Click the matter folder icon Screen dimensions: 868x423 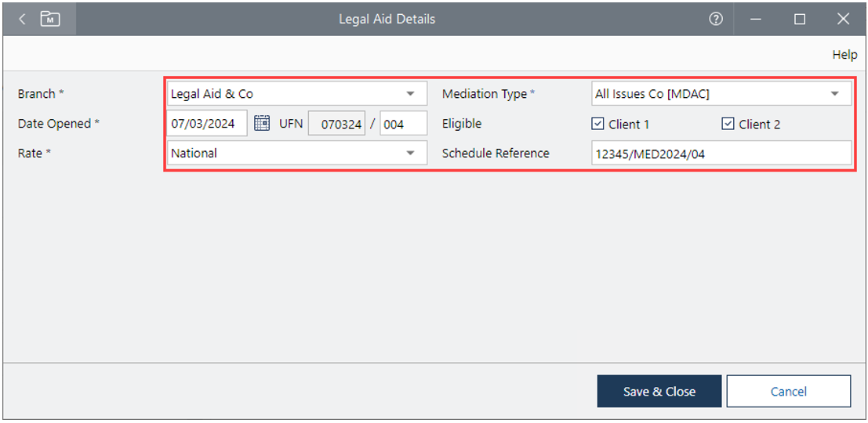(x=50, y=19)
